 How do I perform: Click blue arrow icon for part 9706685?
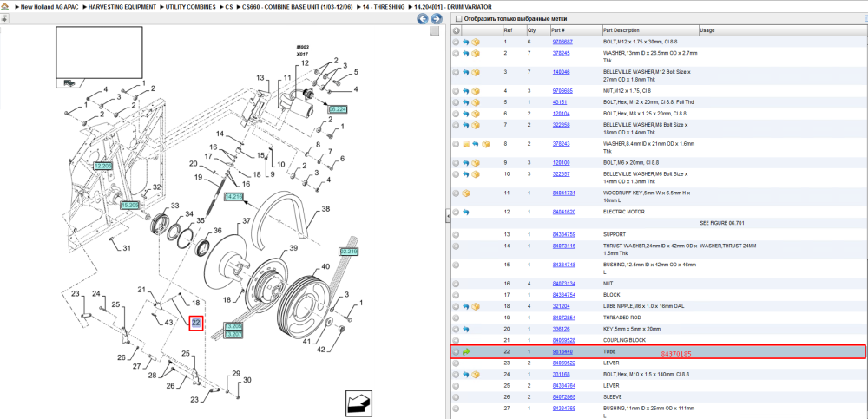tap(466, 91)
